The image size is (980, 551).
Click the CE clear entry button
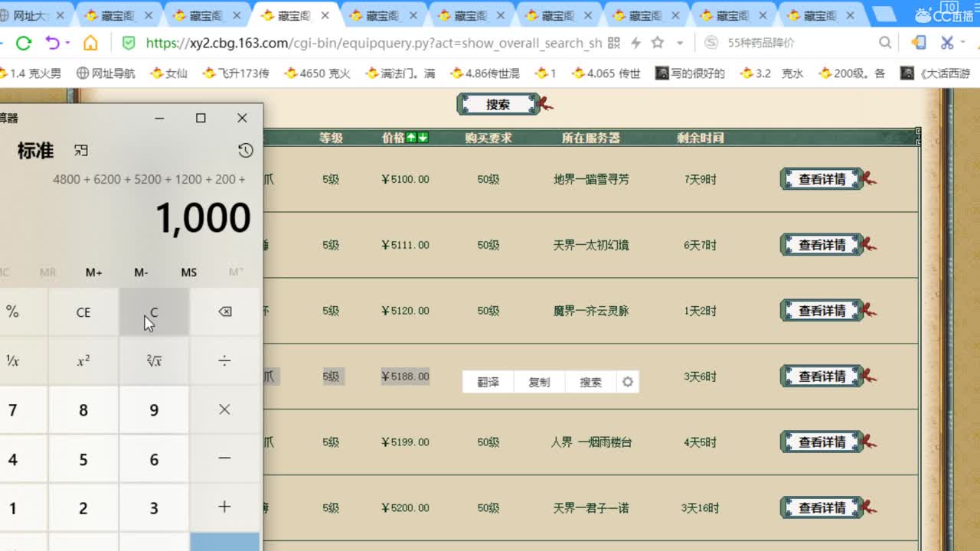(83, 312)
